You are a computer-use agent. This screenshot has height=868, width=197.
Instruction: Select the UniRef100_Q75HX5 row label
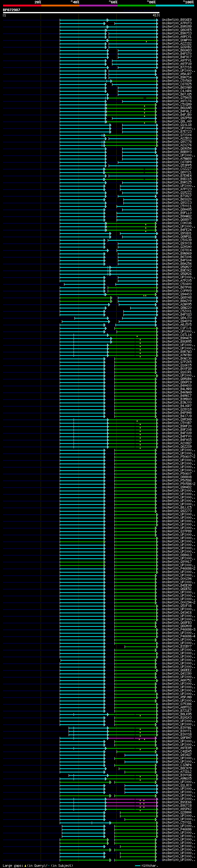point(177,98)
